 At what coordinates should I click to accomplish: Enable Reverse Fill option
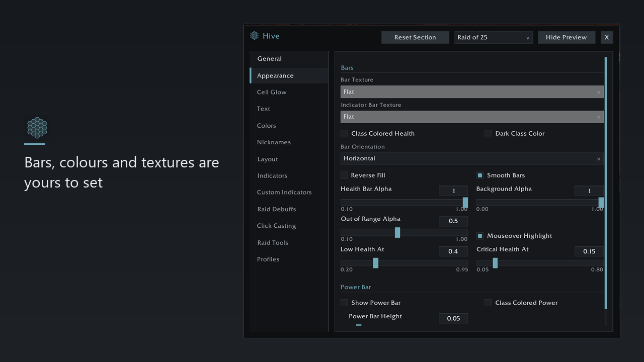click(344, 175)
